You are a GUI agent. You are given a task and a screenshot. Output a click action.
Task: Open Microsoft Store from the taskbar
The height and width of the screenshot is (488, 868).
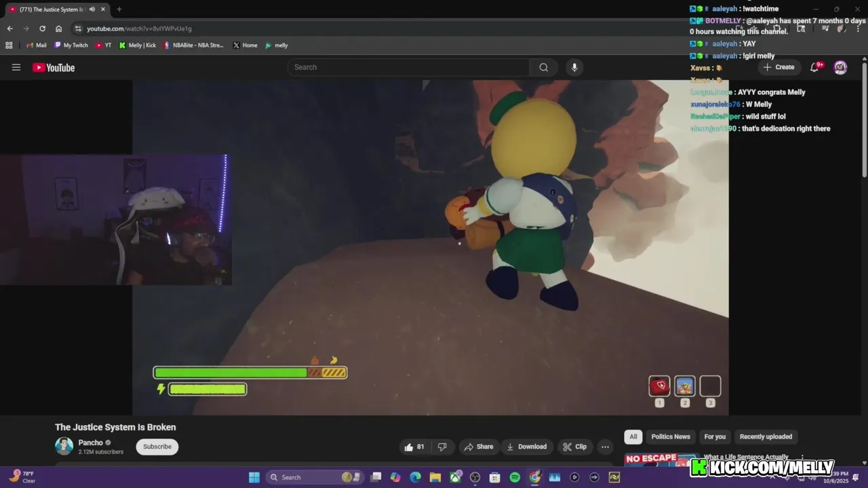[x=495, y=477]
